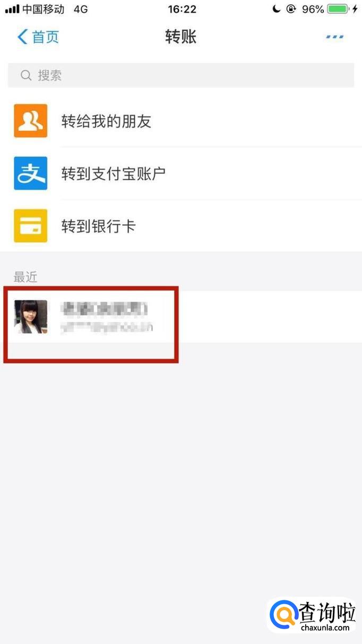Tap the 16:22 clock in status bar
Viewport: 362px width, 644px height.
tap(182, 9)
